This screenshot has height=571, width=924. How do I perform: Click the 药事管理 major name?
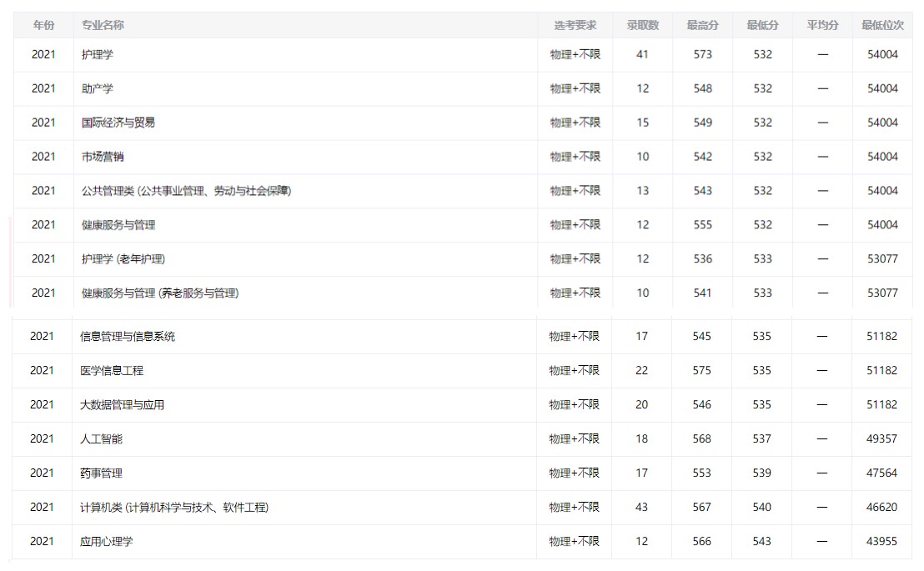[x=101, y=473]
